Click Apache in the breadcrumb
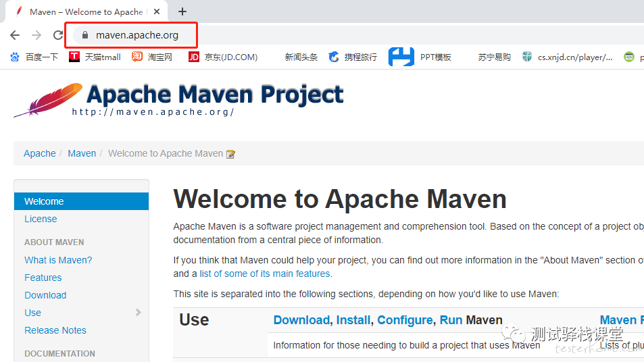Viewport: 644px width, 362px height. point(39,153)
